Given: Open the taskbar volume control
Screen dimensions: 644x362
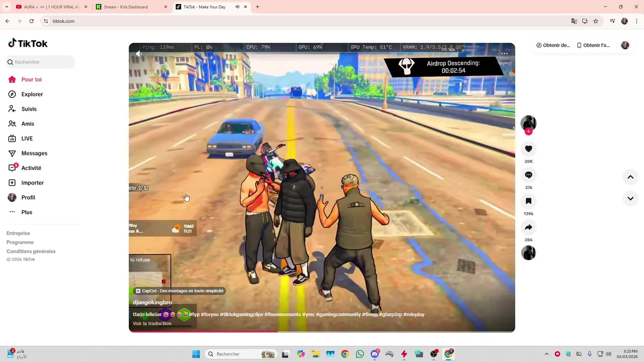Looking at the screenshot, I should tap(608, 354).
